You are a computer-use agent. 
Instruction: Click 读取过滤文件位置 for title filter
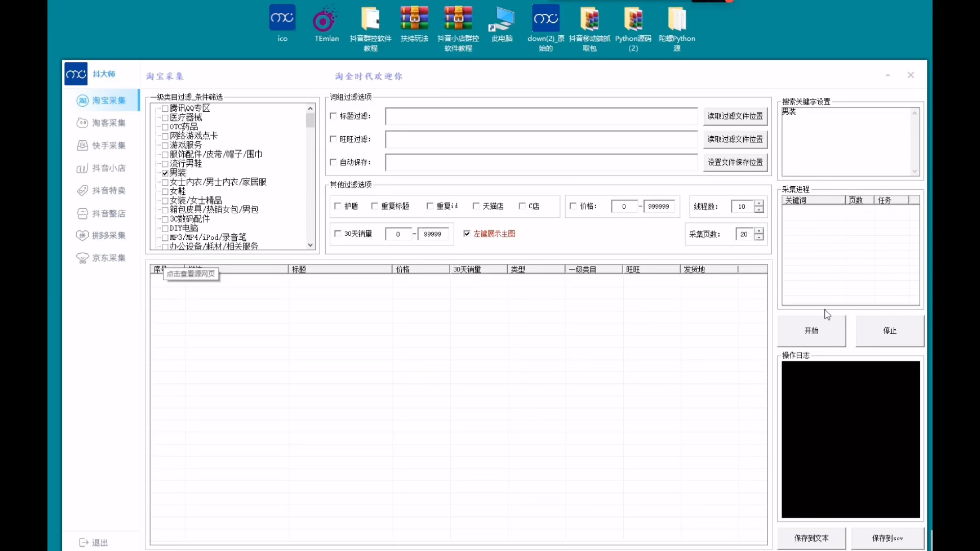(x=734, y=116)
